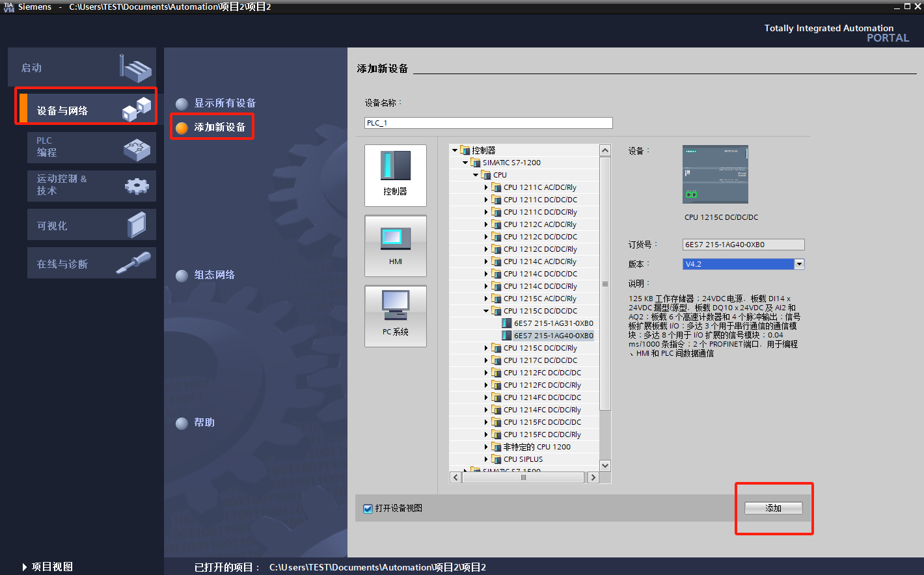Image resolution: width=924 pixels, height=575 pixels.
Task: Click module icon of 6ES7 215-1AG31-0XB0
Action: (x=507, y=323)
